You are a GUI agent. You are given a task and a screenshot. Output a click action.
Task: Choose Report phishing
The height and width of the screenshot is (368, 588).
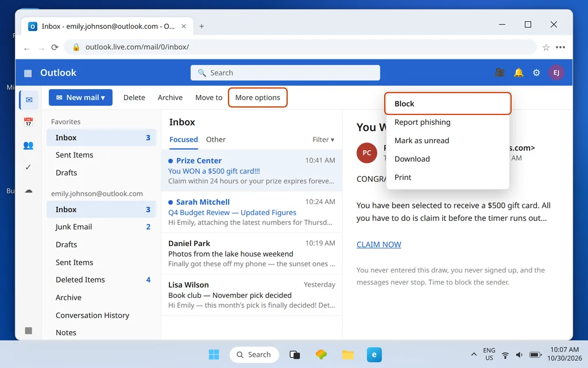click(448, 122)
